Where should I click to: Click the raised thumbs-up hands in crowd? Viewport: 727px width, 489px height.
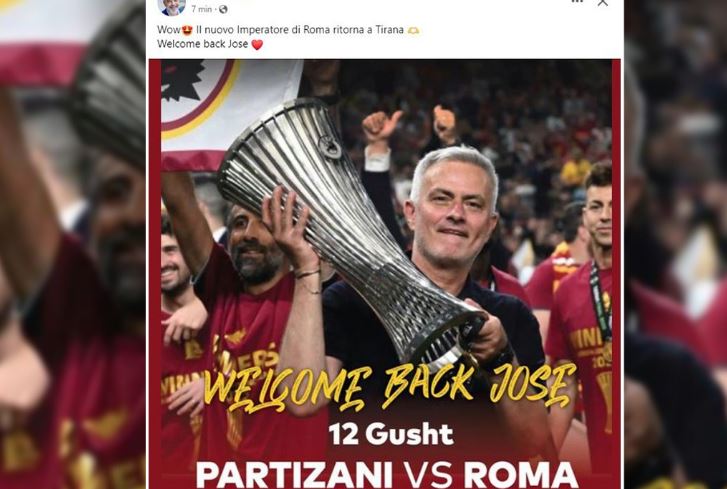point(410,124)
